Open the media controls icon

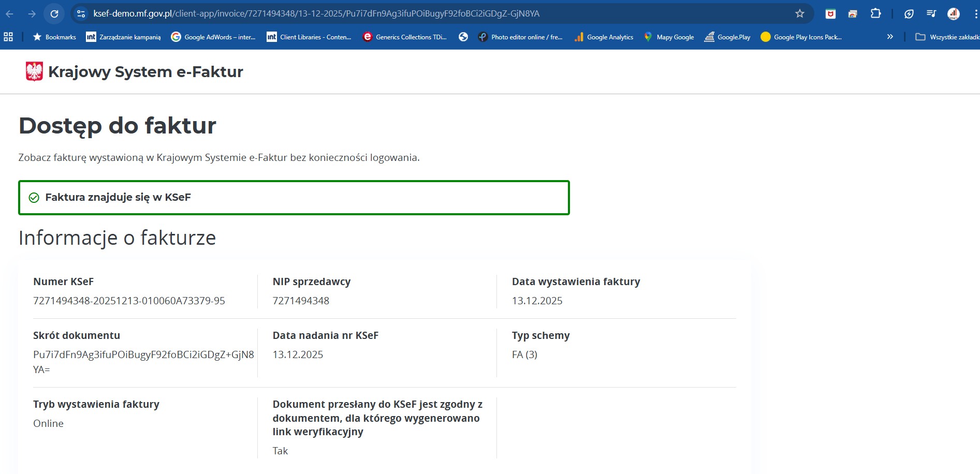point(931,14)
